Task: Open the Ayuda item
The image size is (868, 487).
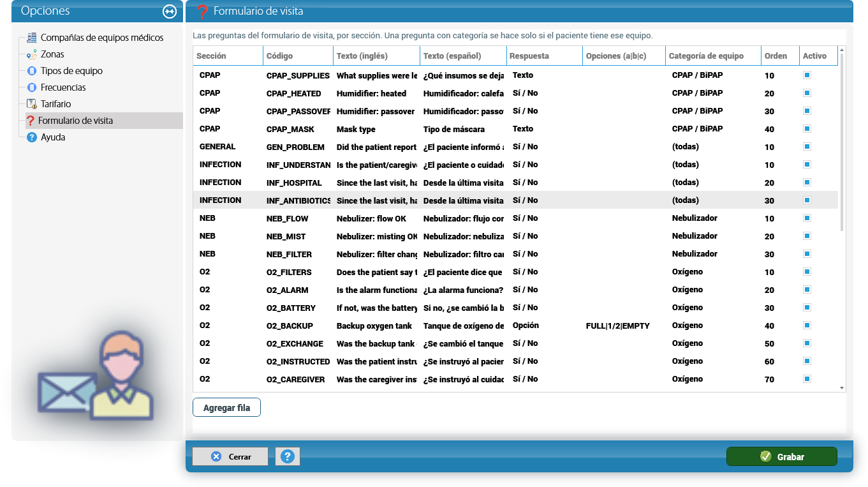Action: (x=53, y=137)
